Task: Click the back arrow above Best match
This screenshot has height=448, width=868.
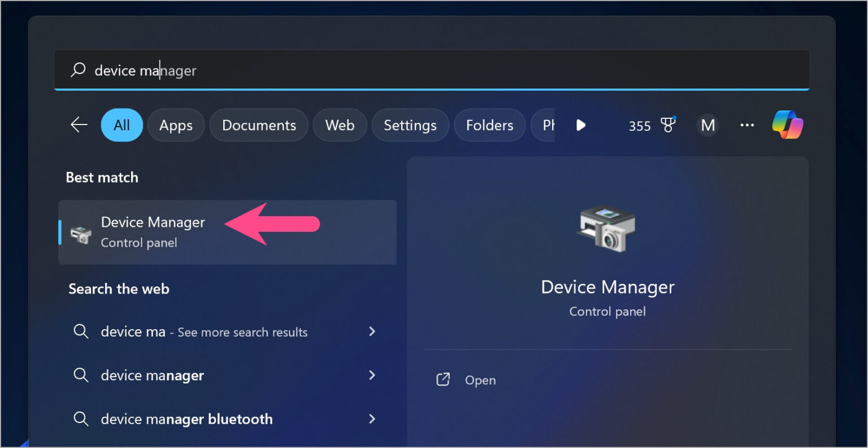Action: pos(79,125)
